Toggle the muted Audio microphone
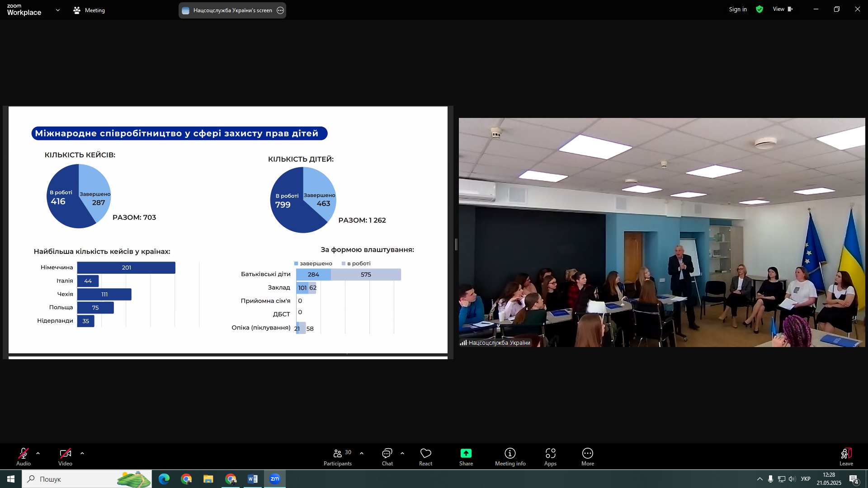 24,456
